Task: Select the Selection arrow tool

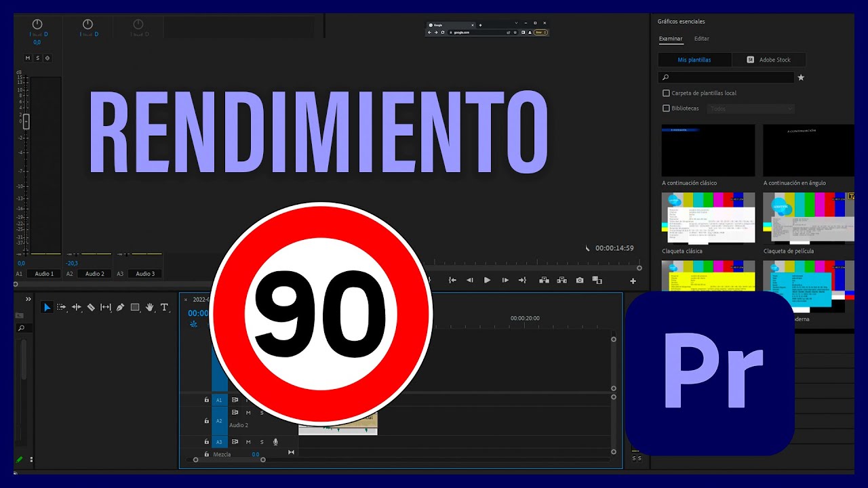Action: tap(47, 307)
